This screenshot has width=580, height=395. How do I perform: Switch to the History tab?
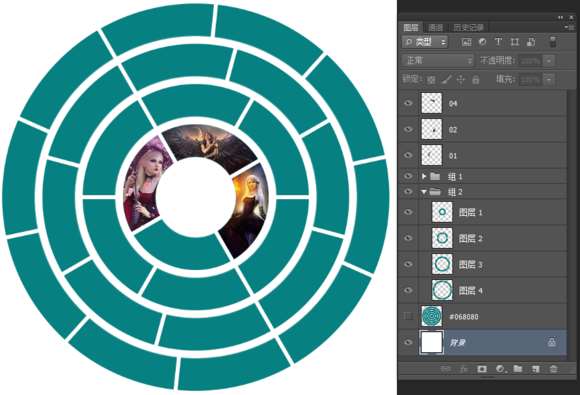[468, 27]
